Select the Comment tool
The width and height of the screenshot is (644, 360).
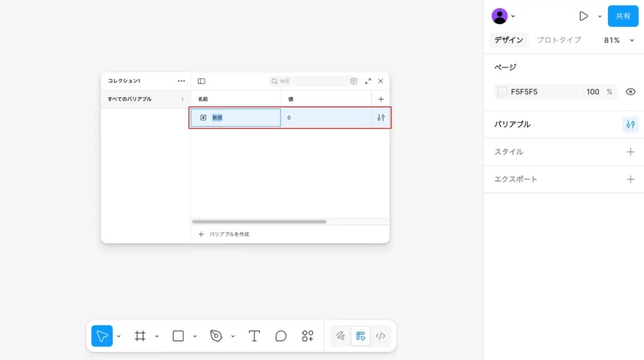[281, 336]
